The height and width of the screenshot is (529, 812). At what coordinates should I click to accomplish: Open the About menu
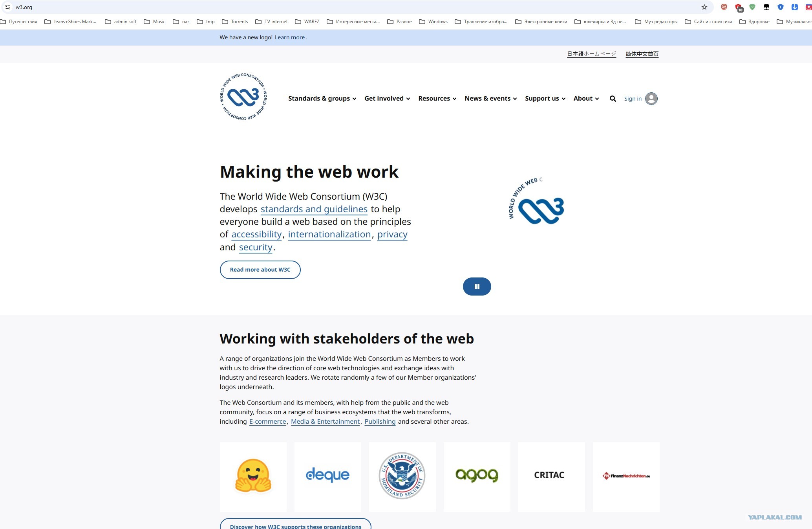pyautogui.click(x=586, y=99)
